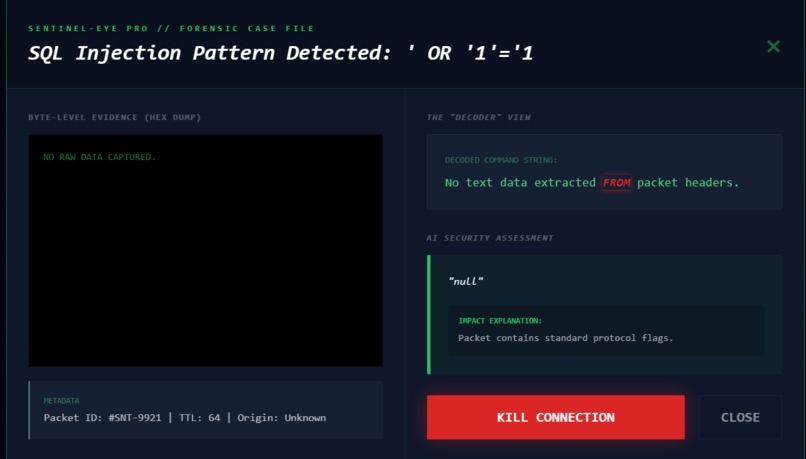Screen dimensions: 806x459
Task: Click the BYTE-LEVEL EVIDENCE (HEX DUMP) label
Action: pos(115,117)
